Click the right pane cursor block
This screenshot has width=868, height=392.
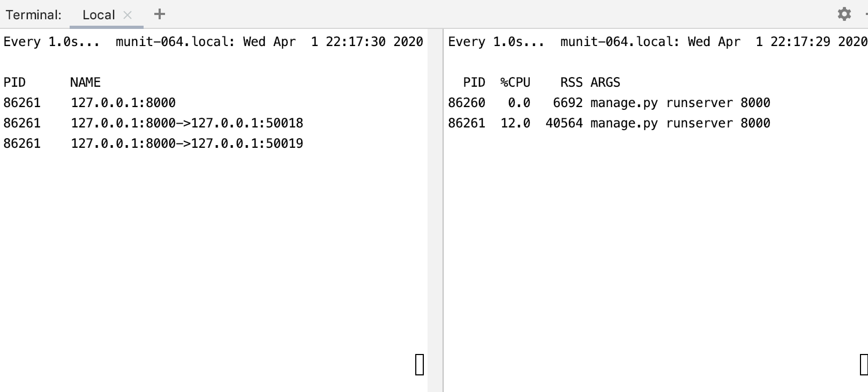point(864,364)
